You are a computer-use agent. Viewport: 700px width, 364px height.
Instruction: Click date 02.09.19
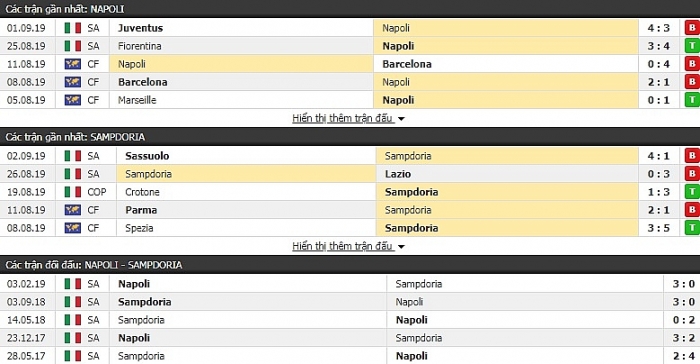click(26, 156)
